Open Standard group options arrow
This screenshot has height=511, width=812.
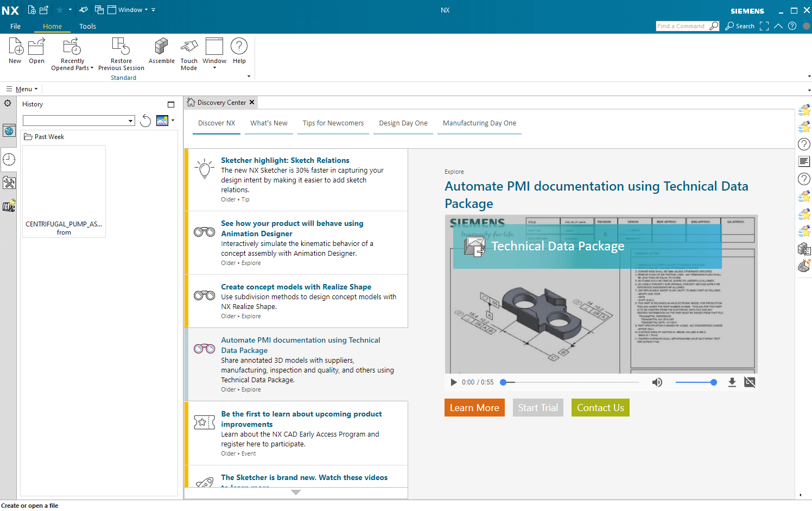[x=249, y=77]
